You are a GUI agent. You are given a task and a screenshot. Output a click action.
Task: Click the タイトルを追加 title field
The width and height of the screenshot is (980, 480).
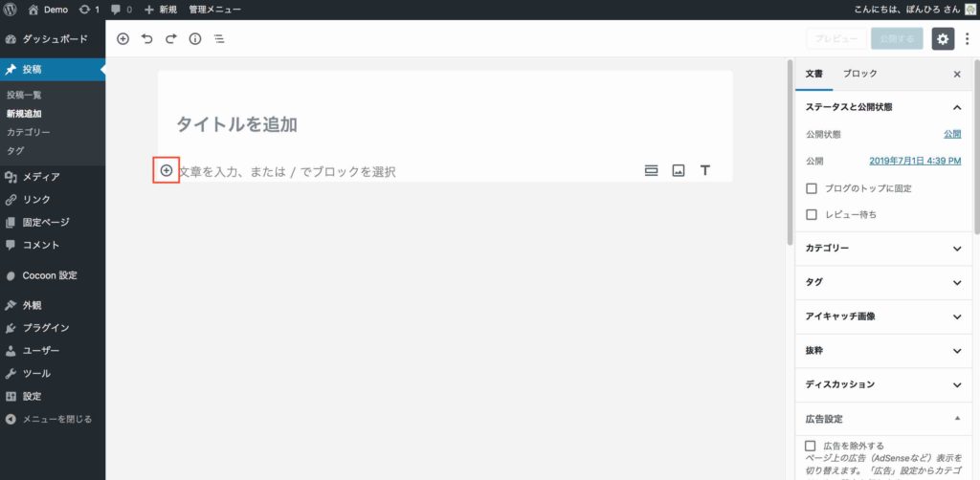445,124
